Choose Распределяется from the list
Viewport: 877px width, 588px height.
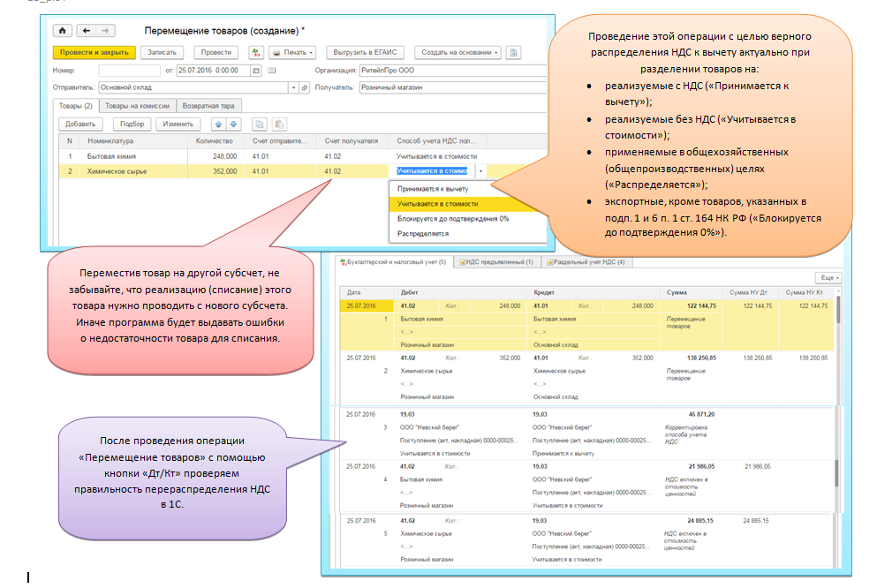(x=423, y=233)
